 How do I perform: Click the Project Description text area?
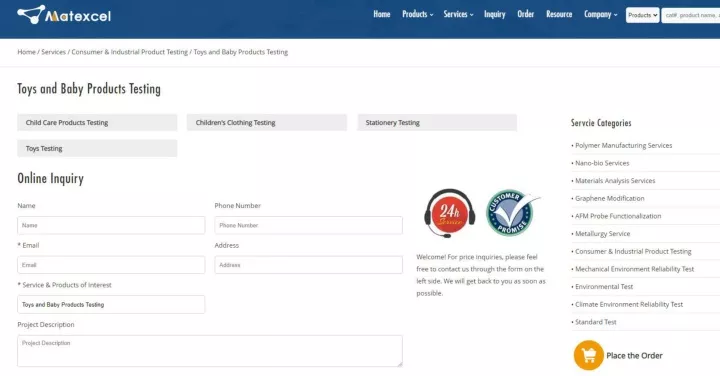[210, 351]
